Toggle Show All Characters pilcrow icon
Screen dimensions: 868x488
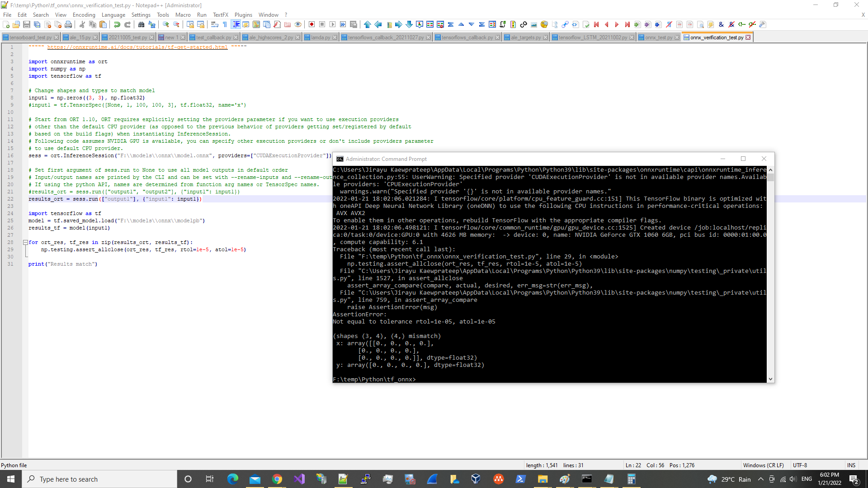click(x=225, y=24)
